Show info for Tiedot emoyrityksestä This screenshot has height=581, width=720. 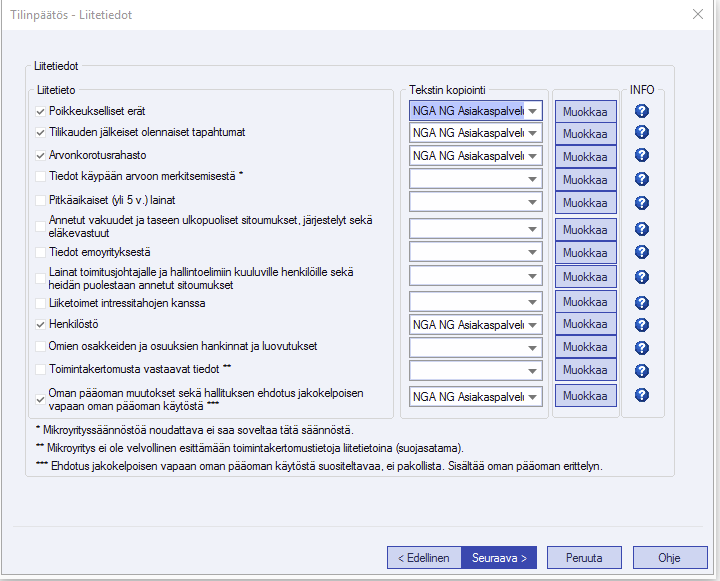642,253
